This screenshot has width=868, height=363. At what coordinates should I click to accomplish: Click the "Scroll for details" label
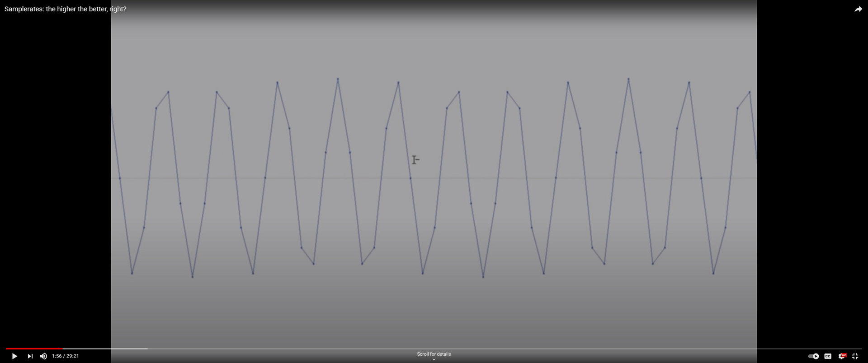[434, 354]
